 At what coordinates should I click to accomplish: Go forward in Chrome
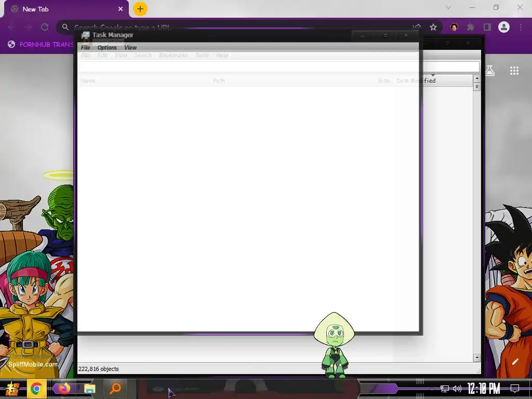tap(28, 27)
